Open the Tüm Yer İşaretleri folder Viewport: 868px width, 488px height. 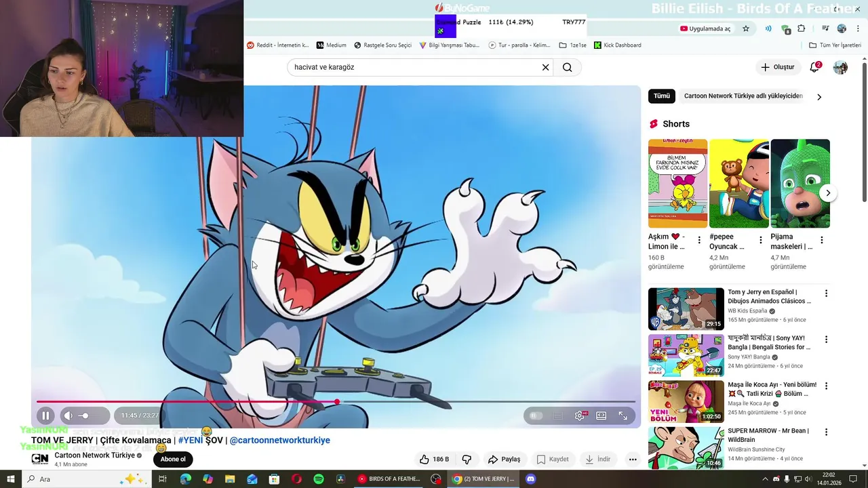click(x=835, y=45)
